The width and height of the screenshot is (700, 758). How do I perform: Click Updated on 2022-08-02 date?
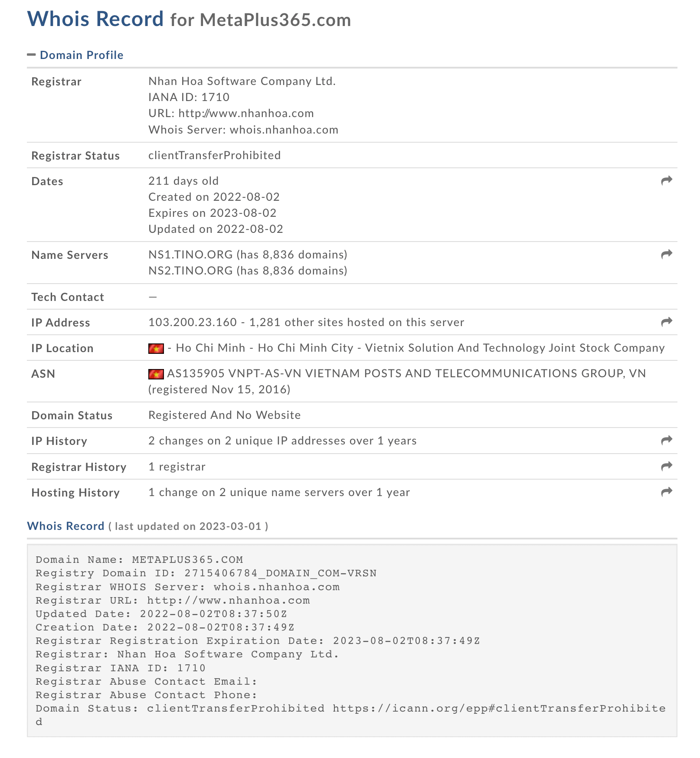pyautogui.click(x=216, y=229)
